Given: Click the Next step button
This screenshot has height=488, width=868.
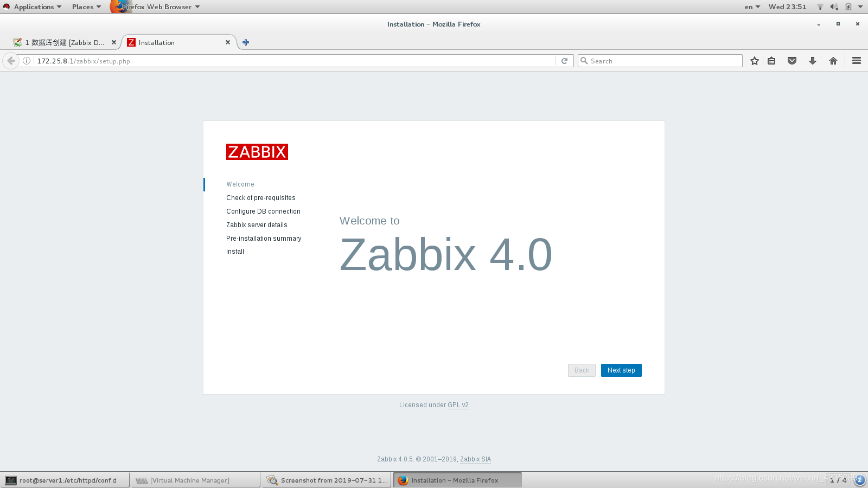Looking at the screenshot, I should point(621,370).
